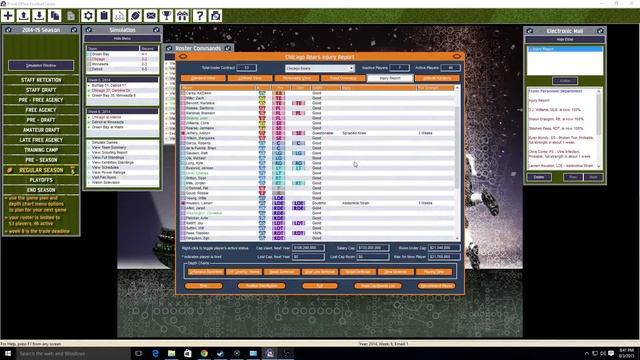Click the Delete button in Electronic Mail
This screenshot has width=640, height=360.
point(539,177)
